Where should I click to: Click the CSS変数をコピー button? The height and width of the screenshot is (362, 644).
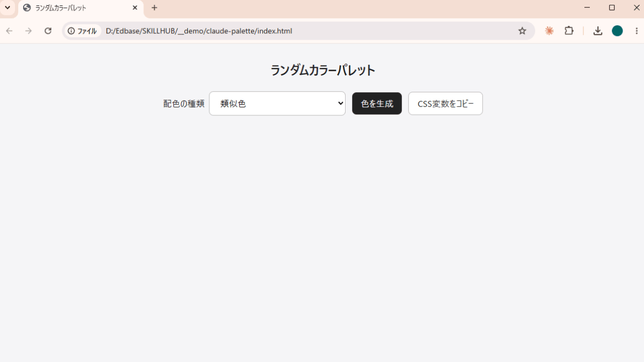[x=445, y=104]
